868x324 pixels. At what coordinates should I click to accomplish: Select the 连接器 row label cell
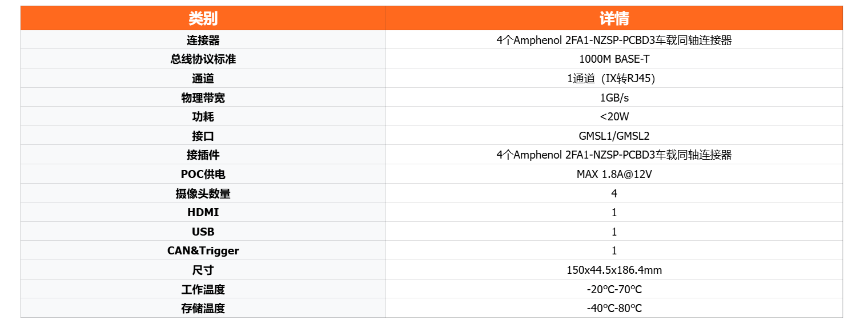click(203, 40)
